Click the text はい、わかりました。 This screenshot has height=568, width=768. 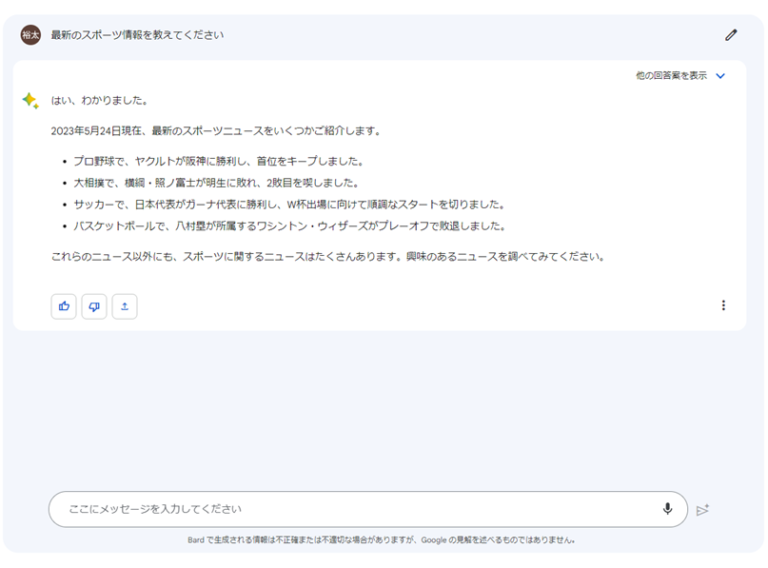[x=99, y=100]
